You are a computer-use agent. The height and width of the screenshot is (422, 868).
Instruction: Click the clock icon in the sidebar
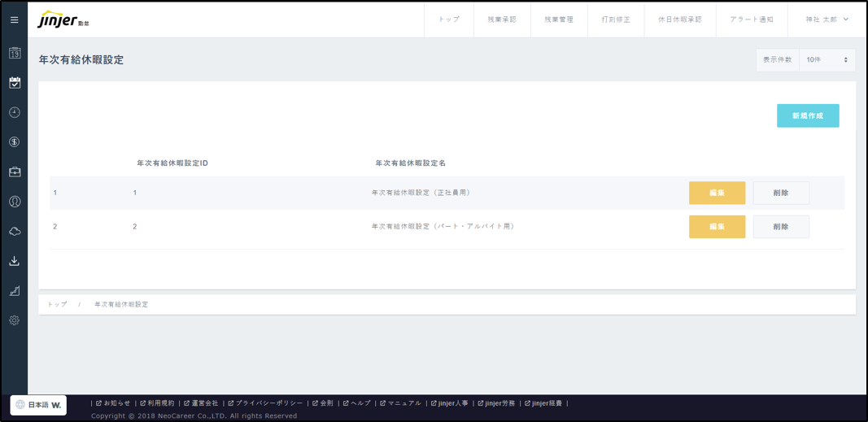coord(15,112)
